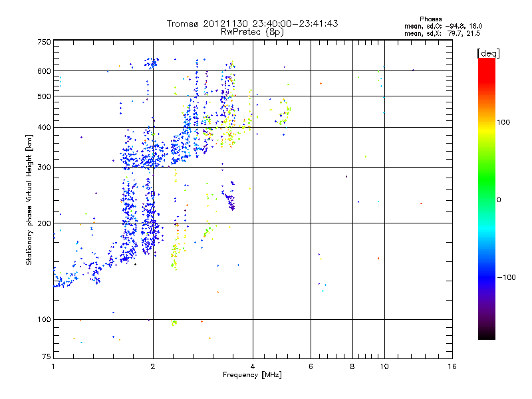The image size is (532, 399).
Task: Select the 'mean, sd,X: 79.7, 21.5' line
Action: click(x=442, y=33)
